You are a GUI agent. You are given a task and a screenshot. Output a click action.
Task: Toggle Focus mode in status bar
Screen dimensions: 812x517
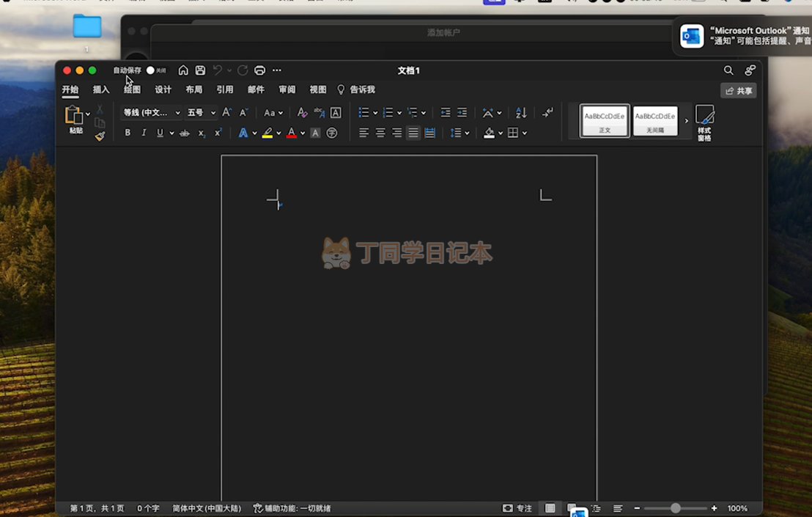[x=517, y=508]
